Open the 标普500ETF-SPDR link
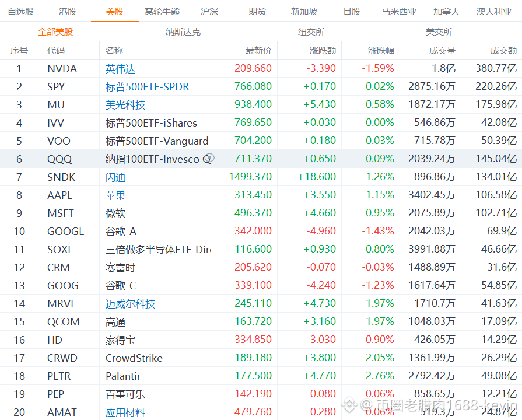The height and width of the screenshot is (420, 522). pyautogui.click(x=147, y=87)
